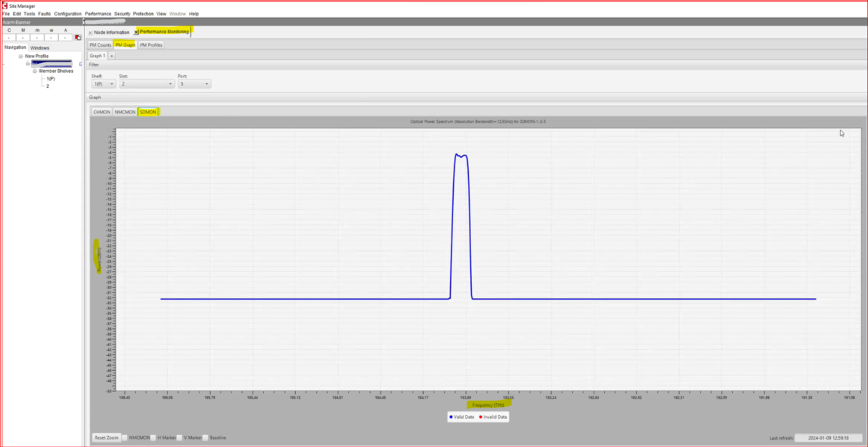The width and height of the screenshot is (868, 447).
Task: Open the Tools menu
Action: coord(30,14)
